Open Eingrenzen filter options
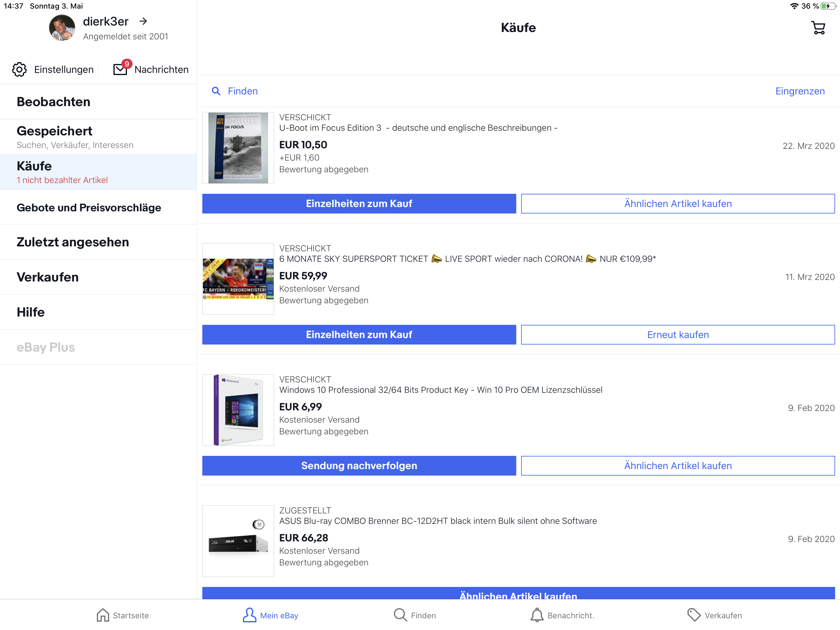Image resolution: width=840 pixels, height=630 pixels. (x=800, y=91)
